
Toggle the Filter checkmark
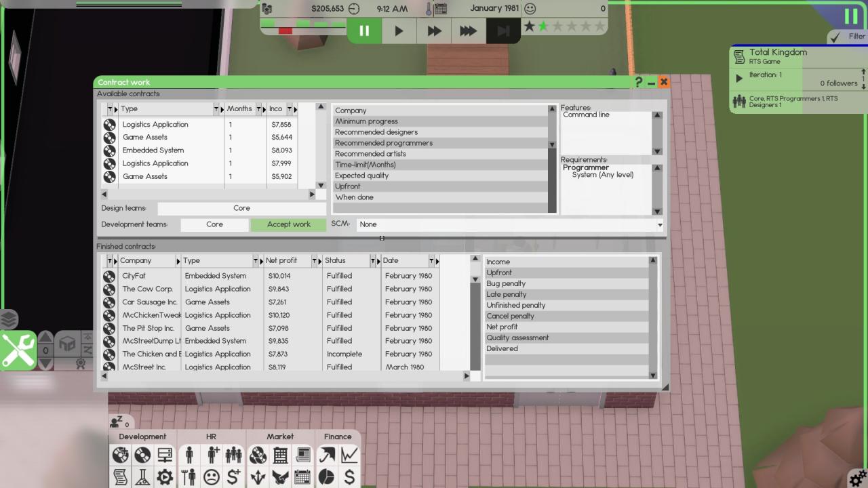836,37
